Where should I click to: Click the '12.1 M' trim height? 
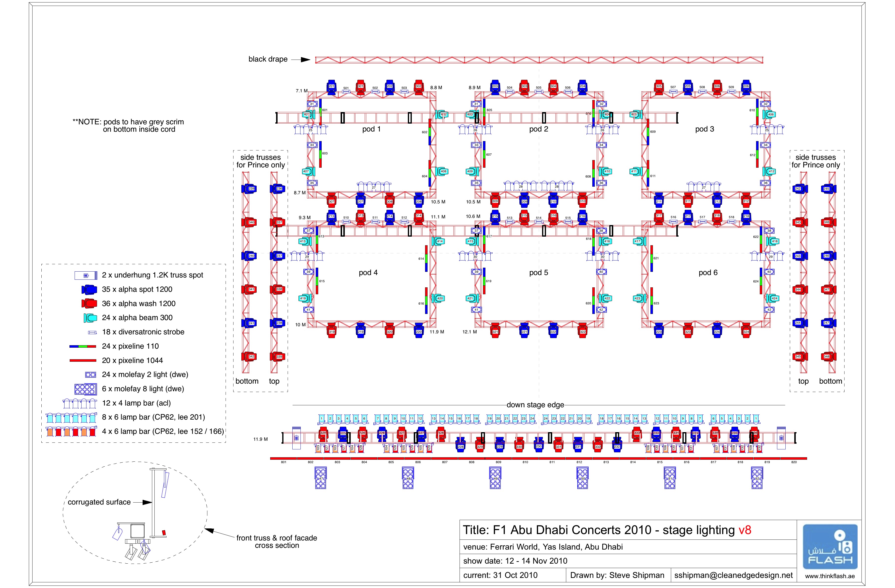click(469, 332)
